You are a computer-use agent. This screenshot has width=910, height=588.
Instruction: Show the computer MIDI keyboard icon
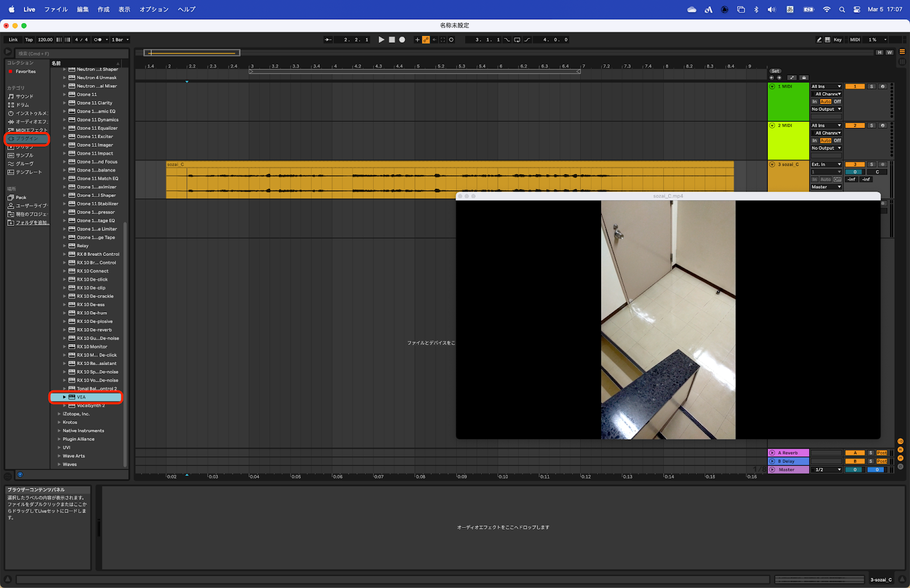pyautogui.click(x=828, y=40)
